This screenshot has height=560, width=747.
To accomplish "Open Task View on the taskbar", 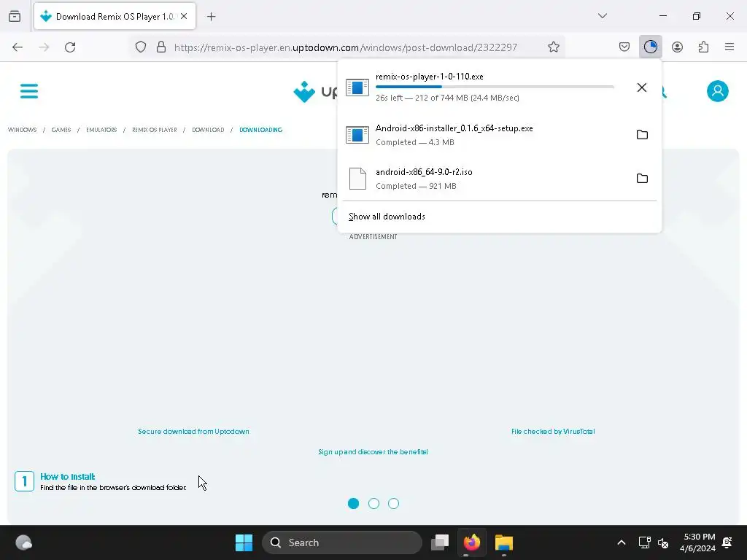I will [x=440, y=542].
